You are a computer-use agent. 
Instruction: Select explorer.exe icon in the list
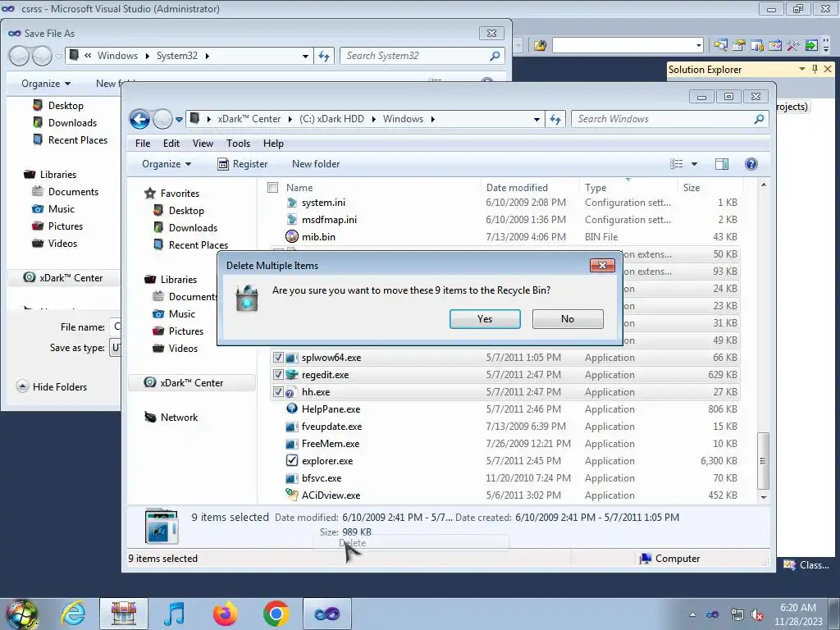click(292, 461)
